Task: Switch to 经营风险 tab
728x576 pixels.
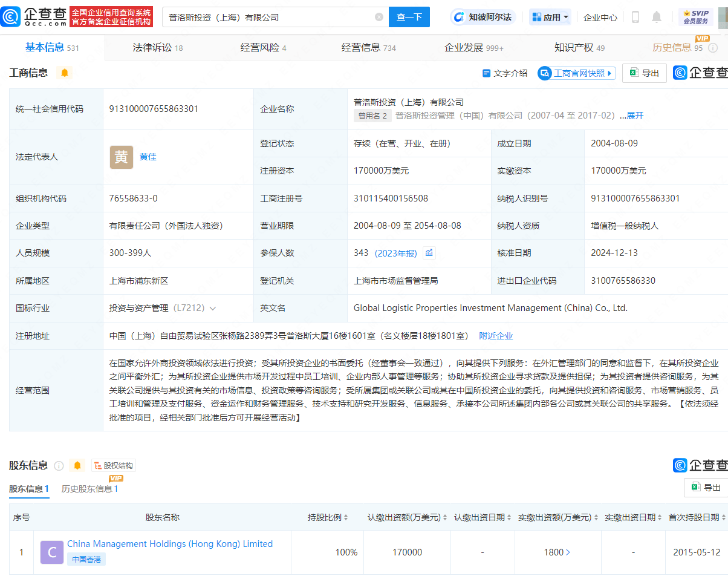Action: pos(263,48)
